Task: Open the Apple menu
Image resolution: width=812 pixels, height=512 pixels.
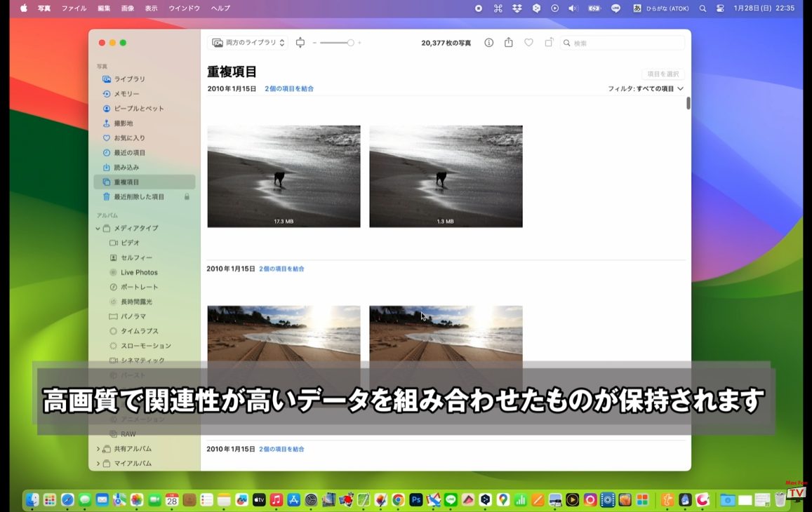Action: point(24,8)
